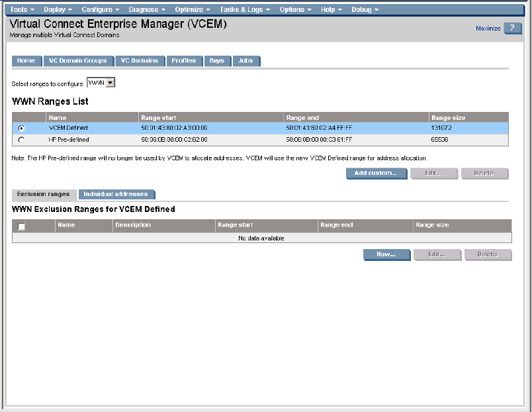Click the Maximize link

(488, 28)
